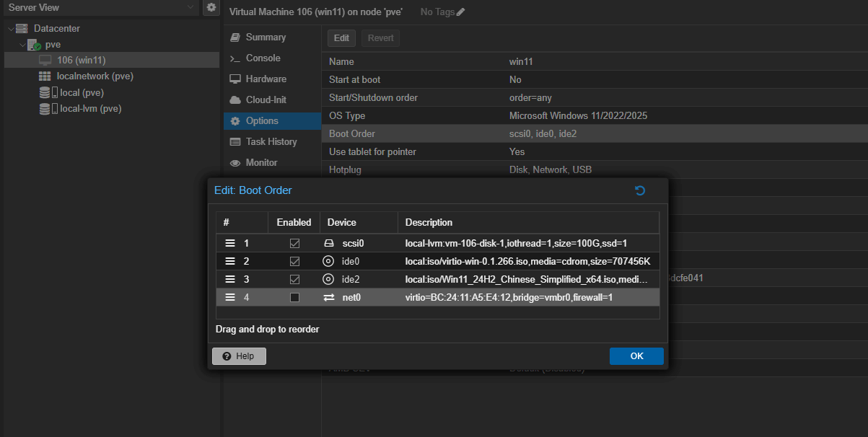Open the Hardware tab

point(266,79)
